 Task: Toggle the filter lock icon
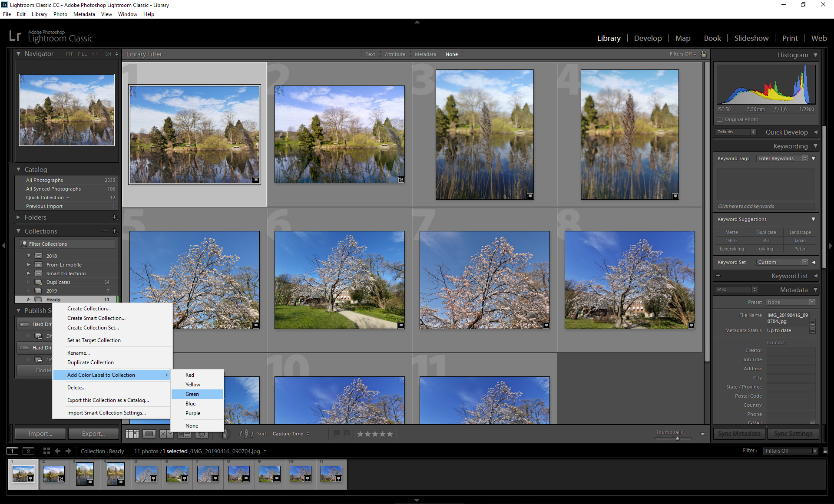pyautogui.click(x=704, y=54)
